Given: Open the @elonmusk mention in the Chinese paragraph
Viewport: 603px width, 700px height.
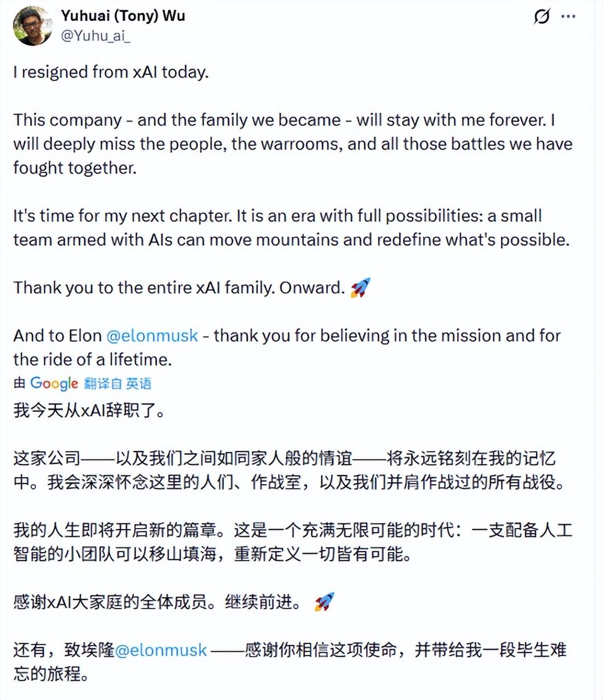Looking at the screenshot, I should (x=162, y=650).
